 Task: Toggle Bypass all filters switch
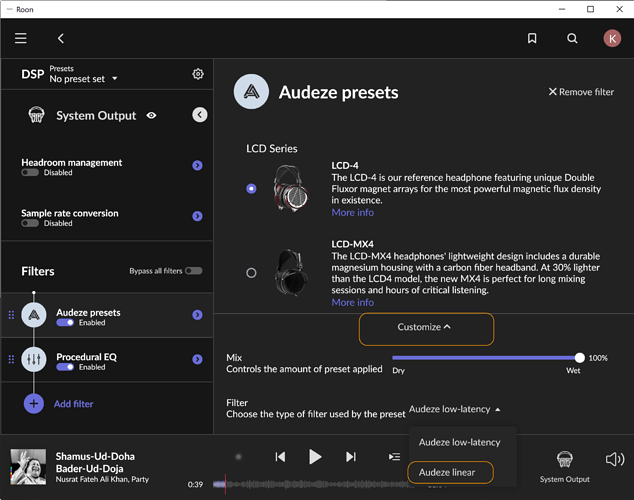click(x=194, y=271)
